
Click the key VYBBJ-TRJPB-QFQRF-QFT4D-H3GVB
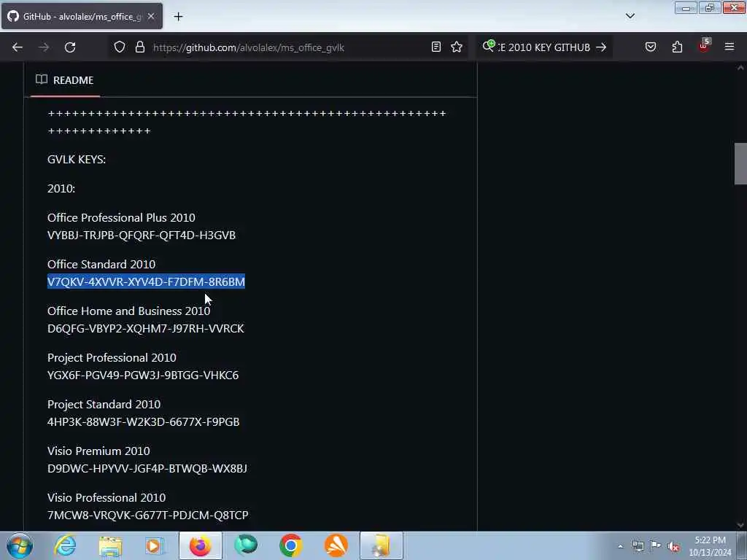click(142, 236)
